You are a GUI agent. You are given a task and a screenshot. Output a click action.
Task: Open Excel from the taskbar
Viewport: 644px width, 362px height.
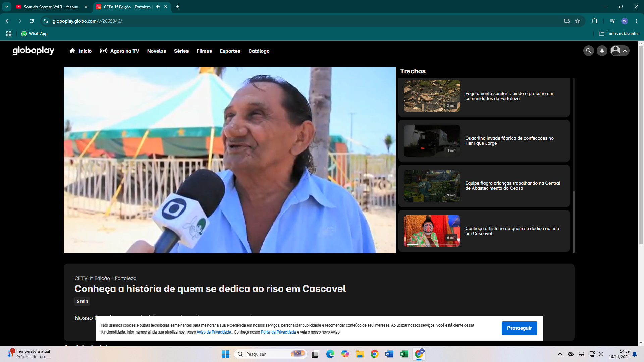click(x=404, y=354)
